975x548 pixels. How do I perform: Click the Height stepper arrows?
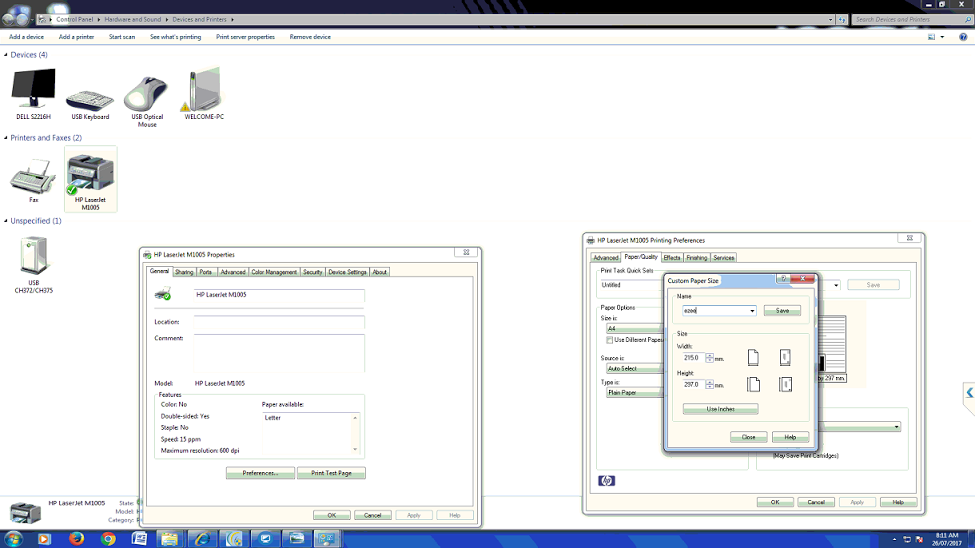pyautogui.click(x=709, y=384)
